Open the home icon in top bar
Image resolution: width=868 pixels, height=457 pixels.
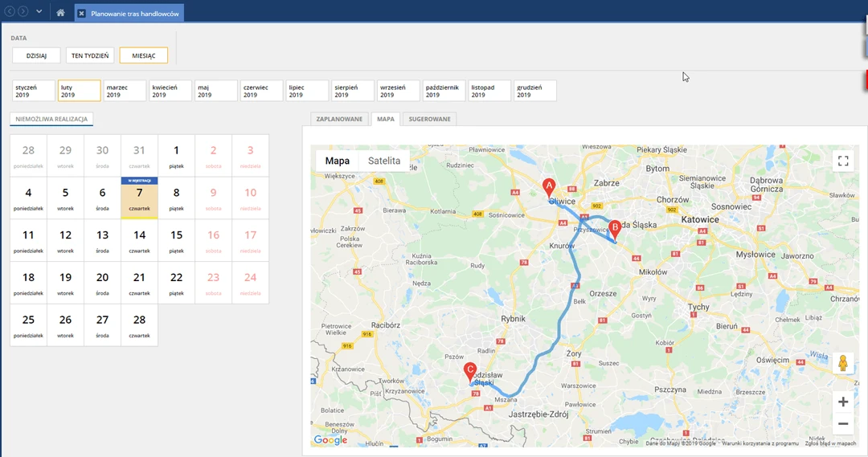pos(60,13)
